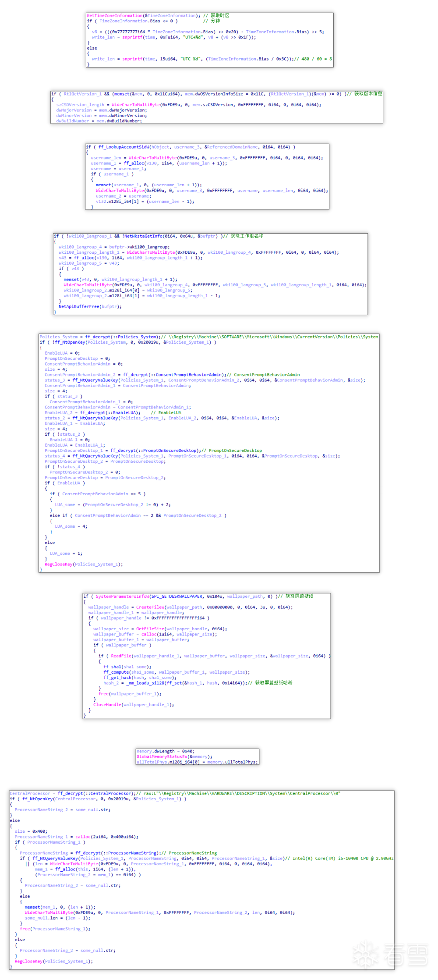Click the line "dwMinorVersion = mem.dwMinorVersion;"
This screenshot has height=980, width=438.
click(x=102, y=116)
